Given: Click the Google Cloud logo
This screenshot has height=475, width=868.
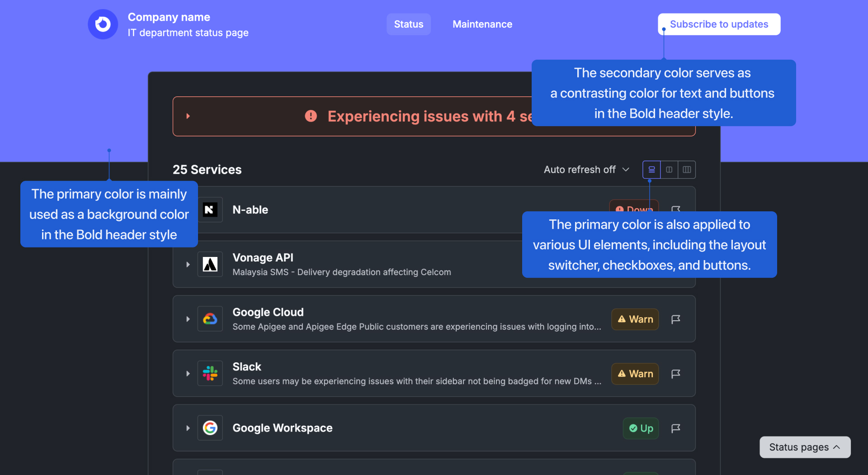Looking at the screenshot, I should tap(210, 319).
